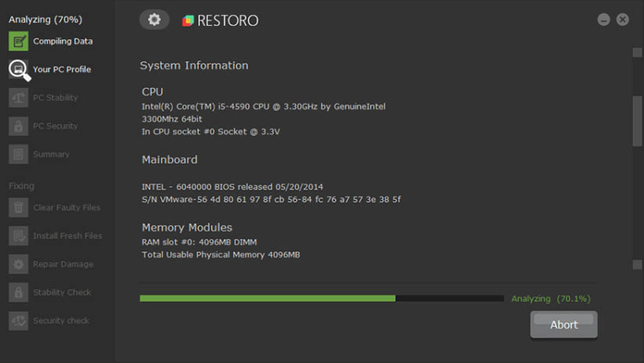Click the Clear Faulty Files icon
This screenshot has height=363, width=644.
(x=18, y=208)
